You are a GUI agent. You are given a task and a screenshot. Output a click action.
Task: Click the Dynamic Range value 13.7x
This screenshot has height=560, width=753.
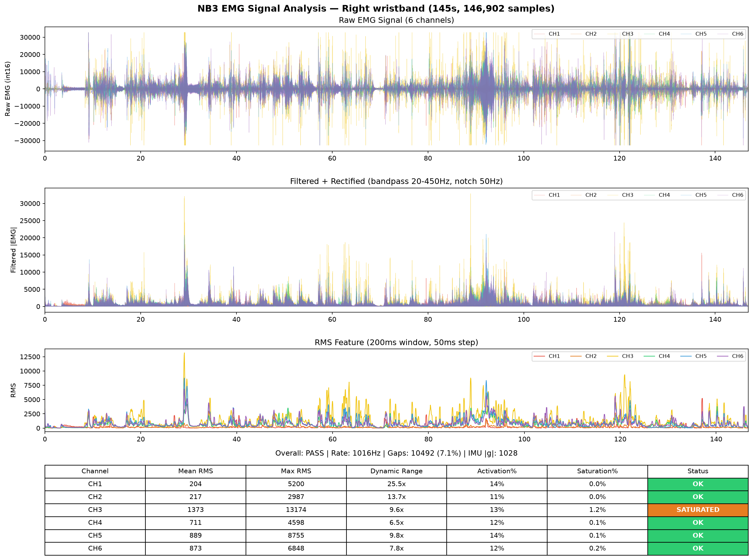[396, 497]
